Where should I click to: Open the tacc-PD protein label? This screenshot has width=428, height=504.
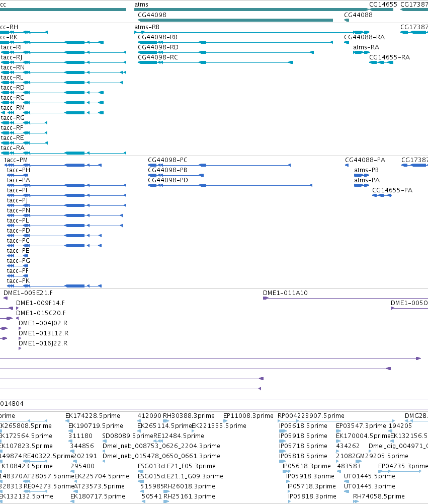[x=19, y=231]
